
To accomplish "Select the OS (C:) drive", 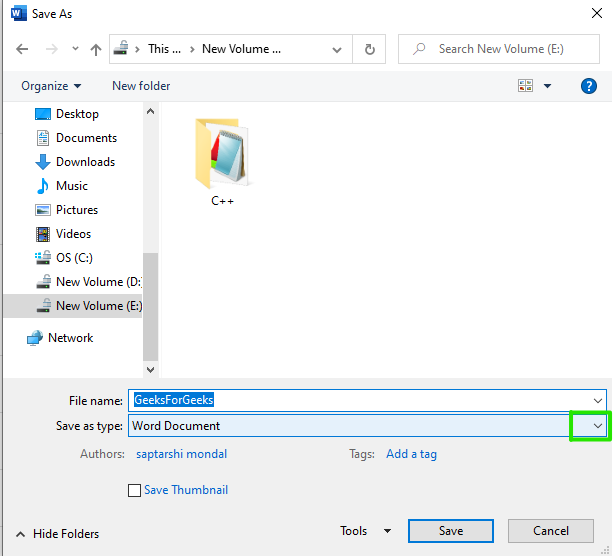I will click(74, 258).
